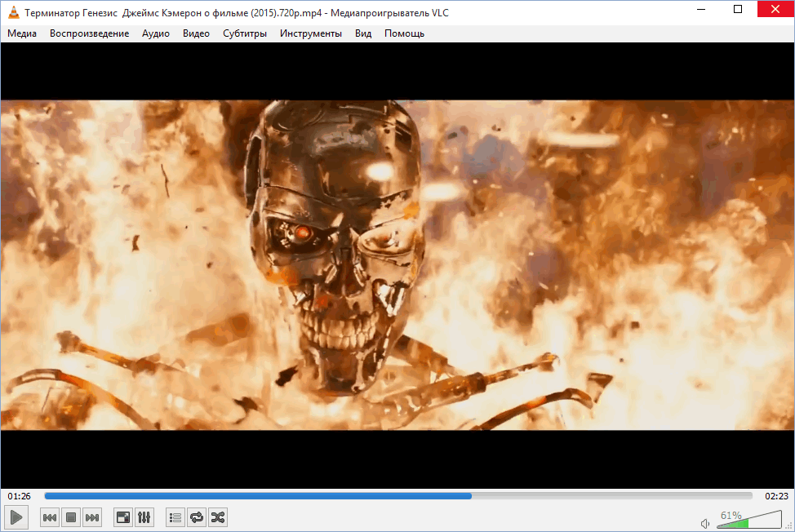Image resolution: width=795 pixels, height=532 pixels.
Task: Minimize the VLC window
Action: [x=701, y=9]
